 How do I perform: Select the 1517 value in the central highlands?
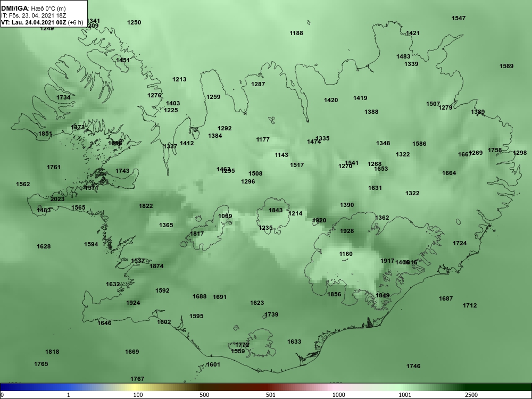tap(297, 165)
